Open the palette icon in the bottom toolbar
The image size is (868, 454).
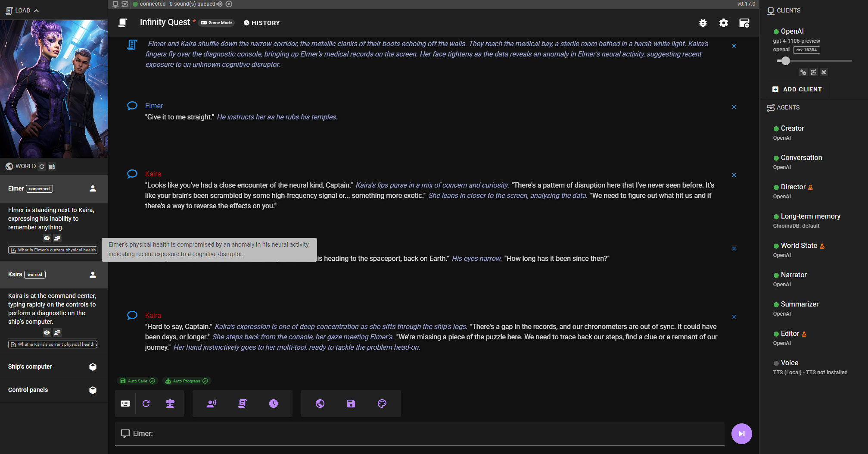tap(383, 404)
